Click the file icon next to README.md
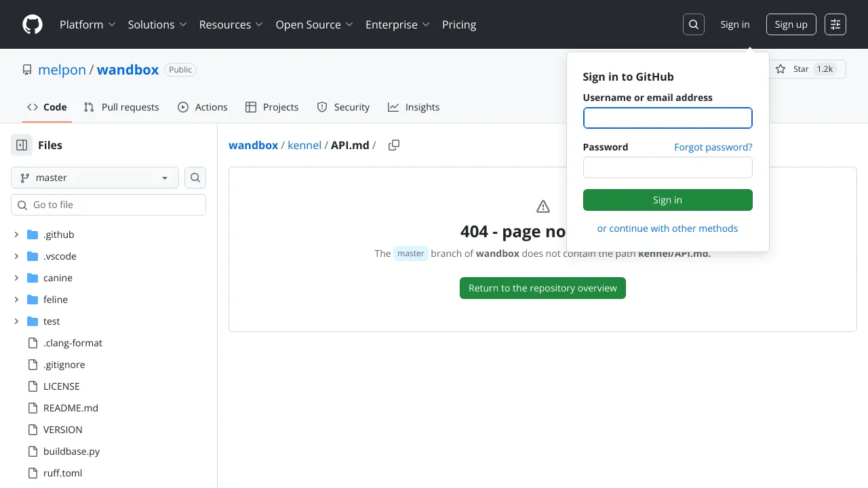 click(x=33, y=408)
